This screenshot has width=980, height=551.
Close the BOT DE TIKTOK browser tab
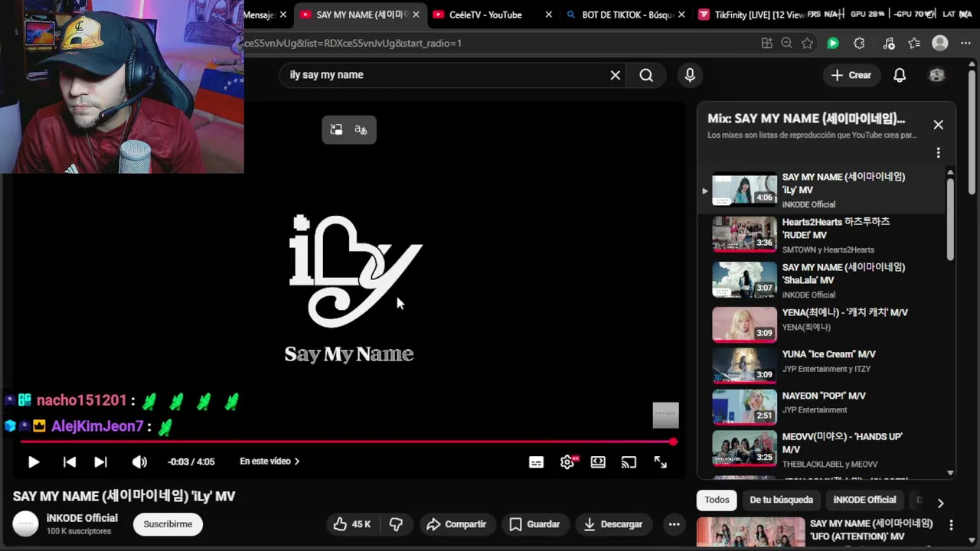[681, 15]
